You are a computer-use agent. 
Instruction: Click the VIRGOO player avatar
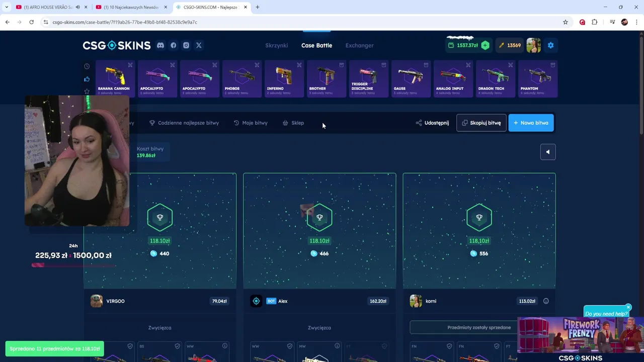[97, 301]
